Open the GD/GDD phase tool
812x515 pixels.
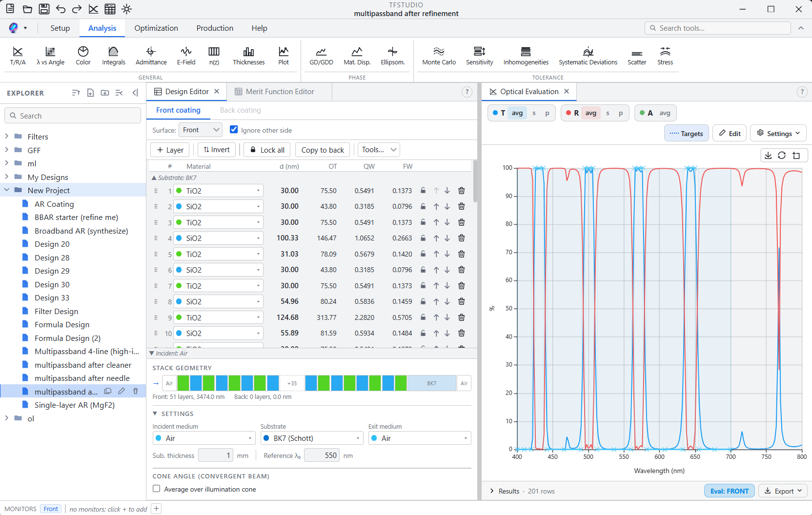[x=321, y=56]
